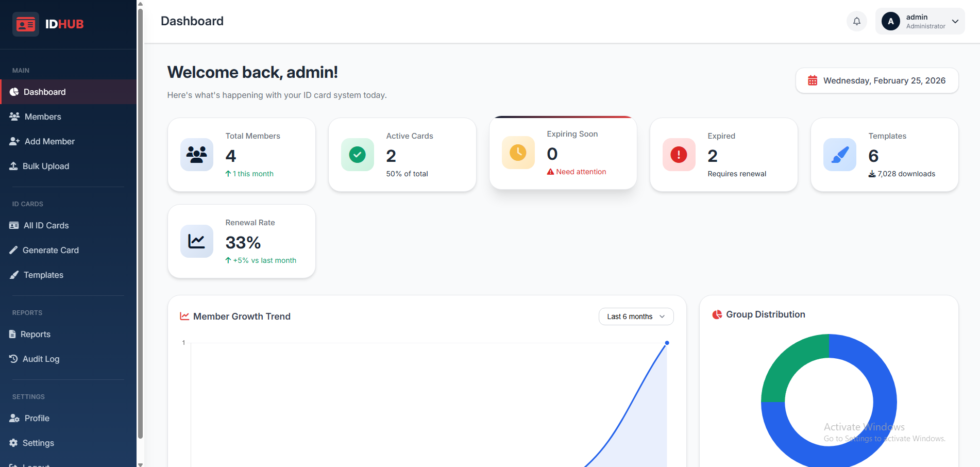This screenshot has width=980, height=467.
Task: Click the Renewal Rate chart icon
Action: [x=196, y=241]
